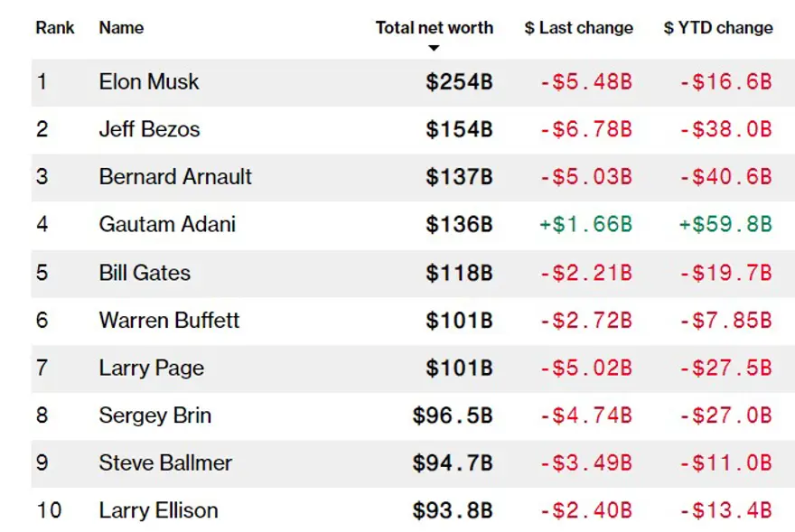Select Bernard Arnault's name
Image resolution: width=795 pixels, height=532 pixels.
pos(175,177)
